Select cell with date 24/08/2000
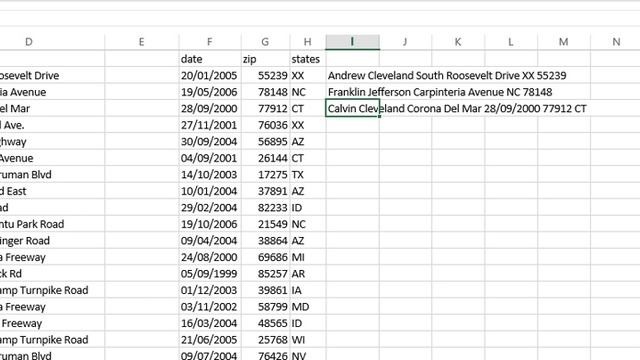The image size is (640, 360). [210, 257]
